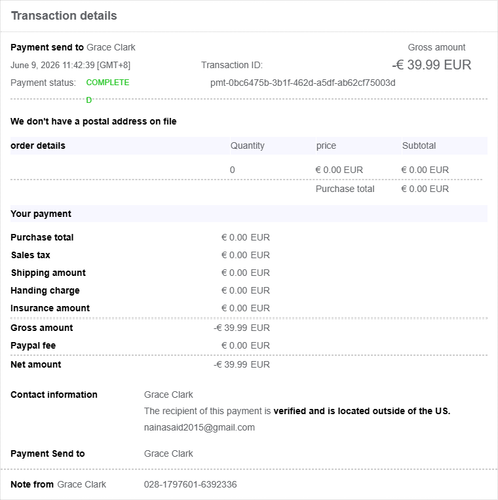Click the price cell '€ 0.00 EUR'
Image resolution: width=498 pixels, height=500 pixels.
click(x=339, y=170)
